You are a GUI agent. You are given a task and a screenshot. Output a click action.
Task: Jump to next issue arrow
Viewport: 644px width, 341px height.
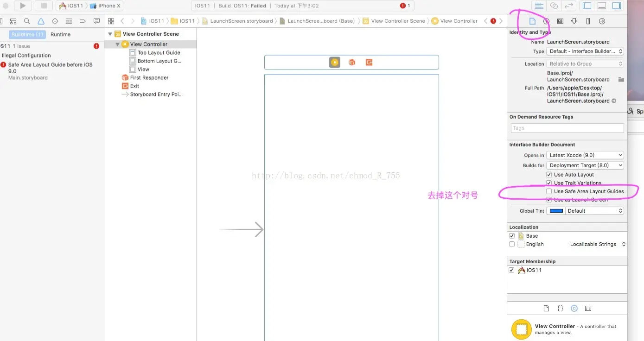[x=501, y=21]
